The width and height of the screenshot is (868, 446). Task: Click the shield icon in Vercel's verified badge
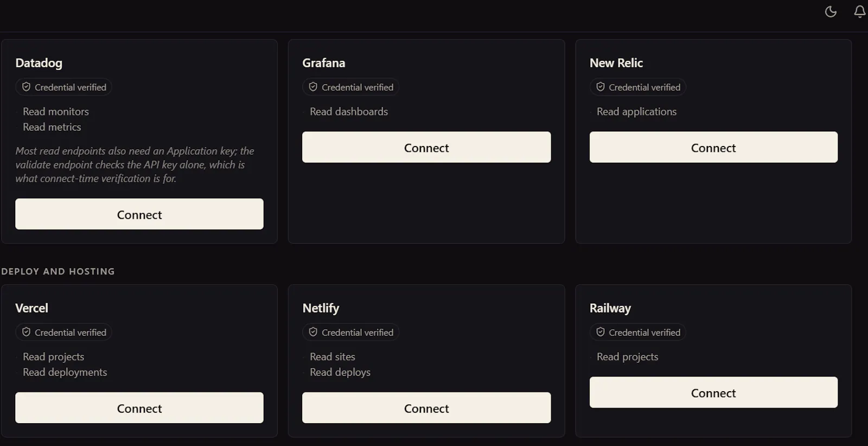click(26, 332)
